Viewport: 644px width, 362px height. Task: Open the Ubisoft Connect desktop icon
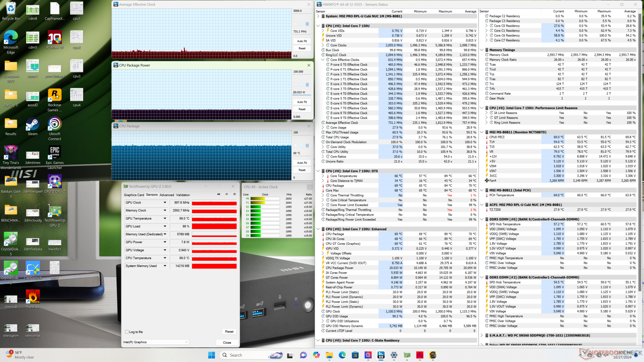(55, 129)
